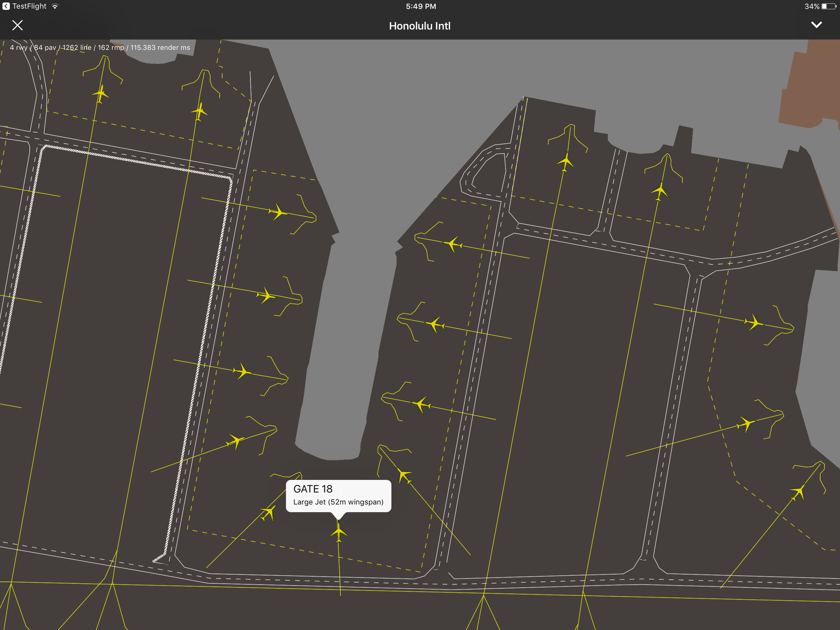Select third gate icon on left pier's east side

coord(242,371)
